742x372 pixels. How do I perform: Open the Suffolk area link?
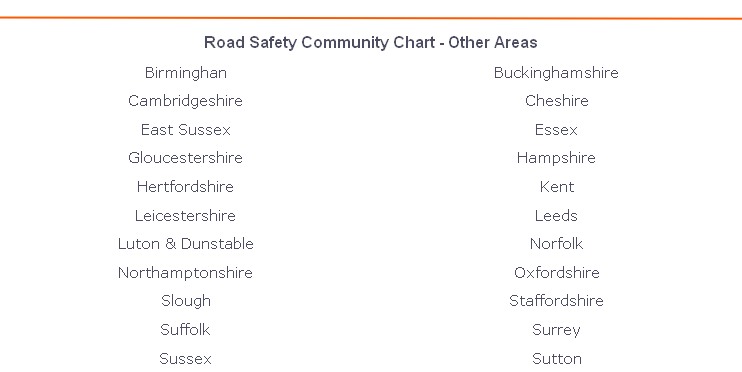(x=185, y=329)
